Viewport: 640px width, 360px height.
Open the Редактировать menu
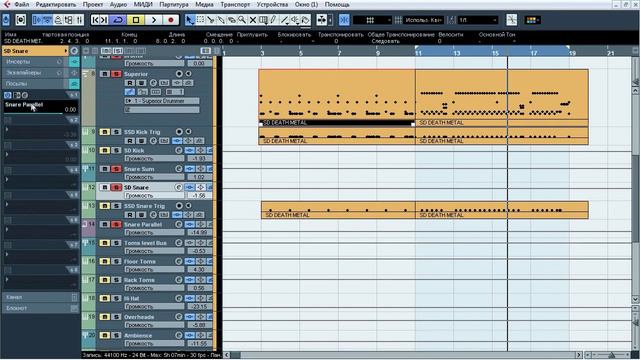click(56, 4)
